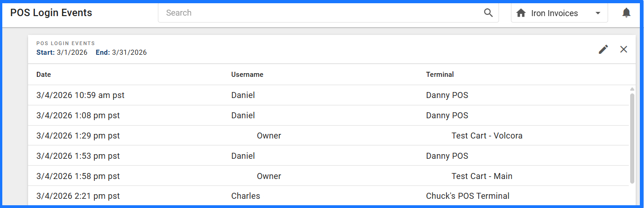Screen dimensions: 644x208
Task: Expand the Iron Invoices dropdown arrow
Action: click(x=598, y=13)
